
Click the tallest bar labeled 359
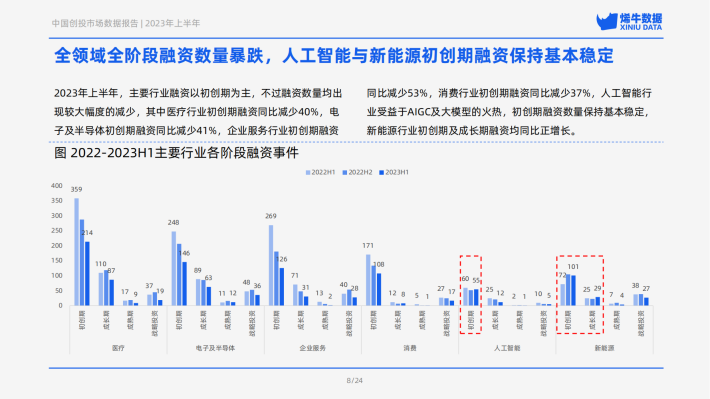click(x=77, y=252)
